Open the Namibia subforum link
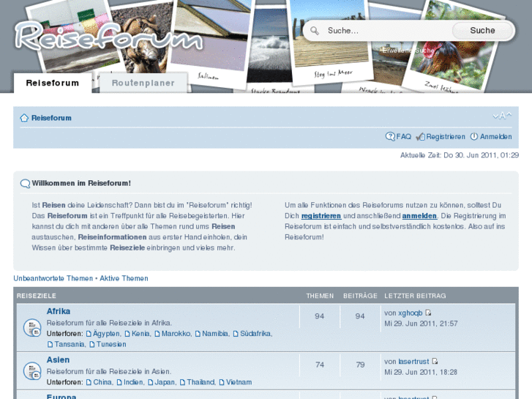The height and width of the screenshot is (399, 532). click(x=214, y=334)
